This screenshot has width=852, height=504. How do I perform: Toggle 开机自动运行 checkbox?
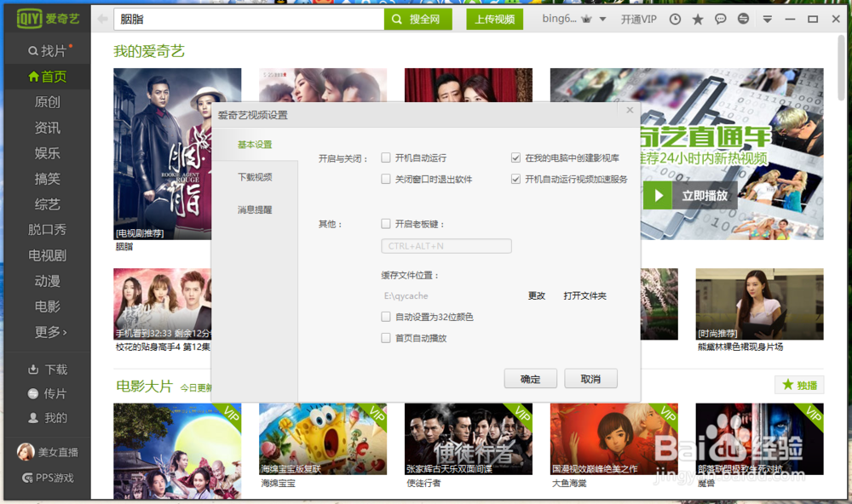(386, 157)
